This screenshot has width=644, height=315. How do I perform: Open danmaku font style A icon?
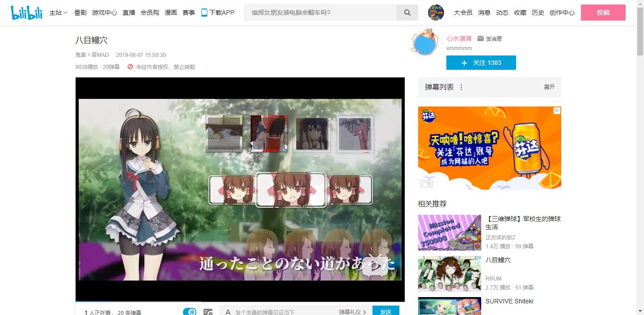click(228, 312)
